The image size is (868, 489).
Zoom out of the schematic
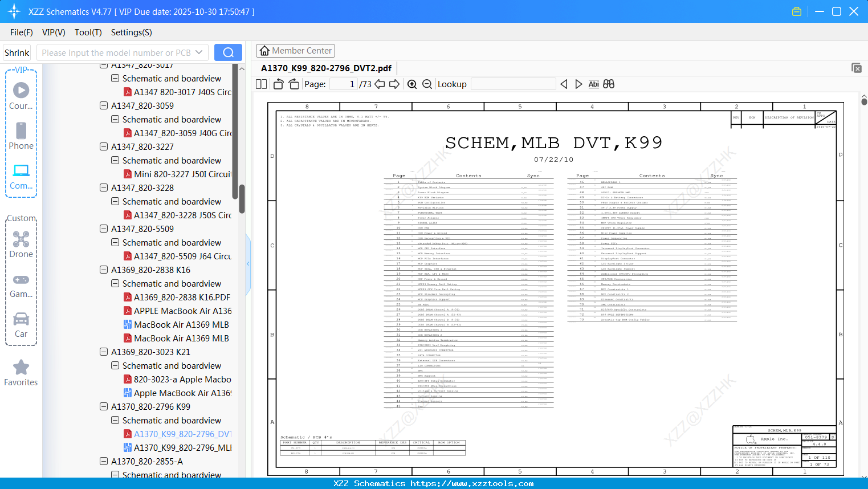pyautogui.click(x=427, y=84)
